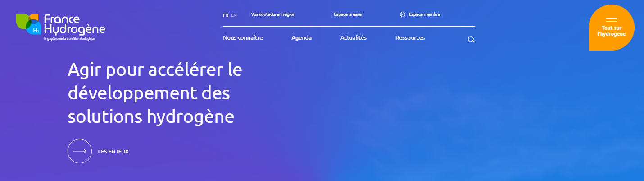Go to Espace presse

point(347,14)
